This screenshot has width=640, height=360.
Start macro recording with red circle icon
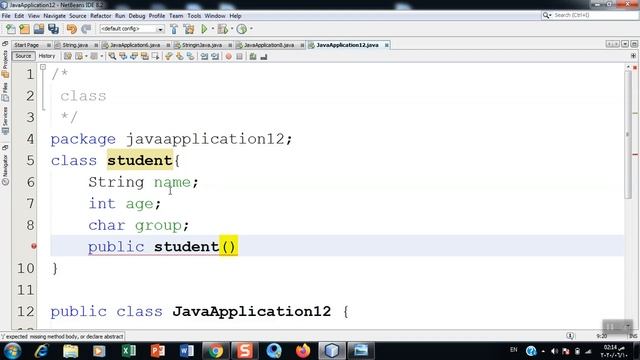[229, 56]
